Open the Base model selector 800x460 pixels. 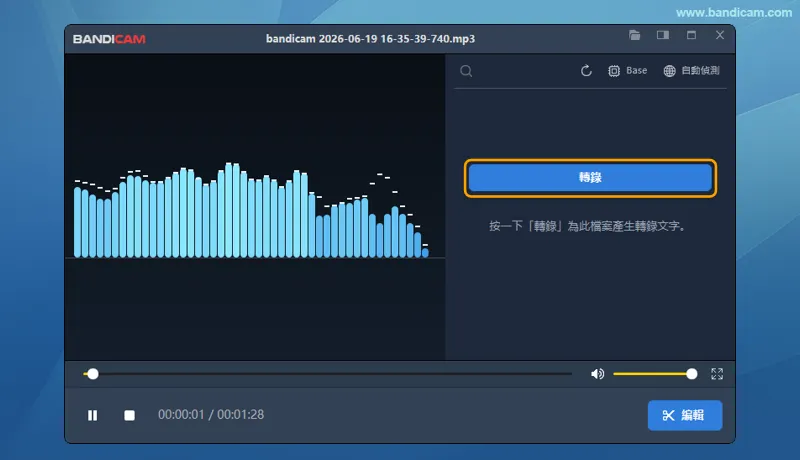628,71
